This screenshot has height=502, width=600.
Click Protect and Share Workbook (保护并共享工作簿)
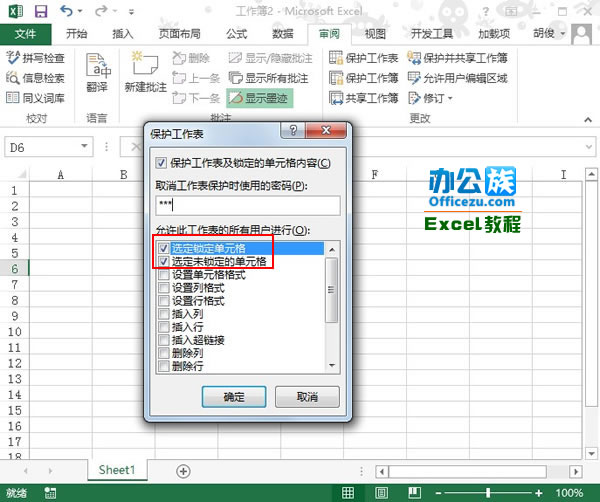[458, 58]
